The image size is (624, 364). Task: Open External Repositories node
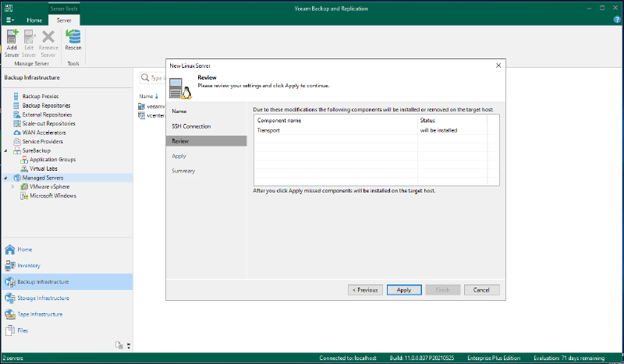click(47, 115)
